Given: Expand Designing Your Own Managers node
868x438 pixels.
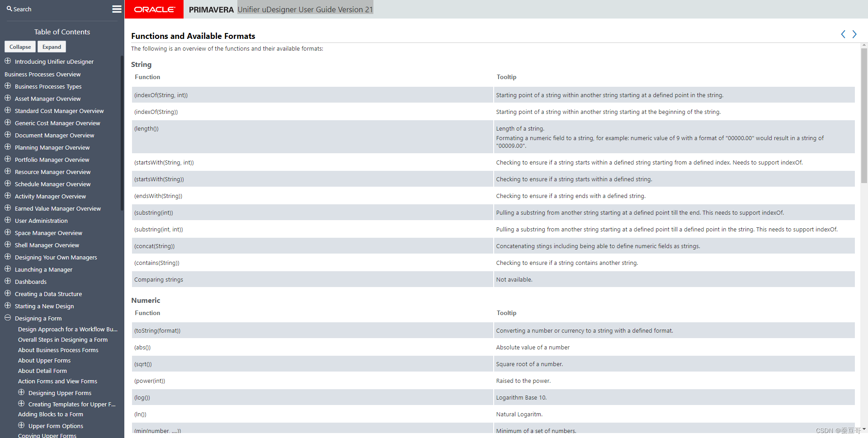Looking at the screenshot, I should 8,257.
